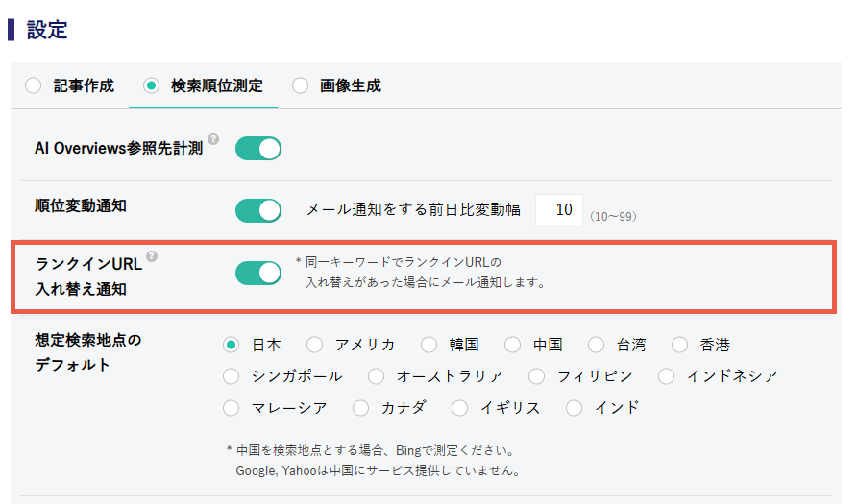Open help icon beside ランクインURL label

[152, 256]
